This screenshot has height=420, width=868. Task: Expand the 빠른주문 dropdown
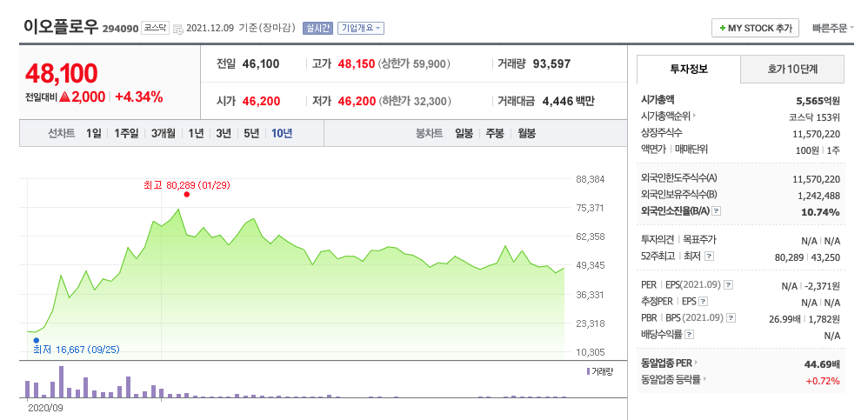(x=833, y=28)
